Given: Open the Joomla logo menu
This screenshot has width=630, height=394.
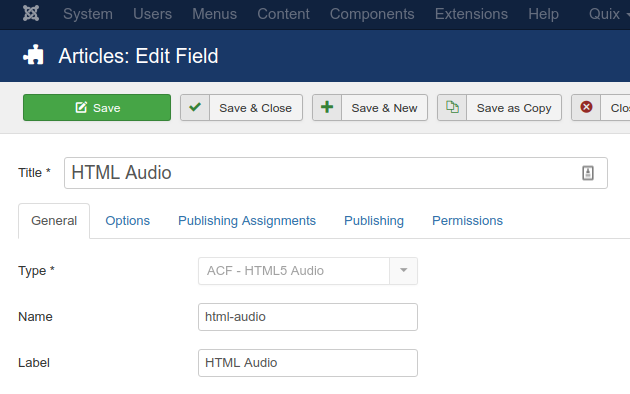Looking at the screenshot, I should coord(31,14).
